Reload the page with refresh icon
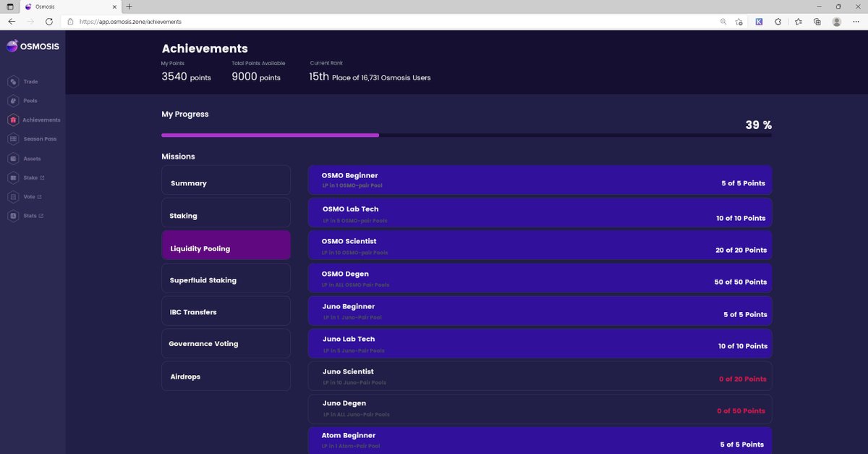This screenshot has width=868, height=454. click(51, 22)
